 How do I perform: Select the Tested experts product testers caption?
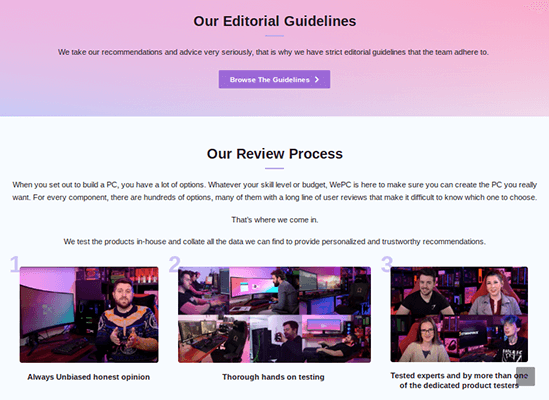(x=459, y=380)
